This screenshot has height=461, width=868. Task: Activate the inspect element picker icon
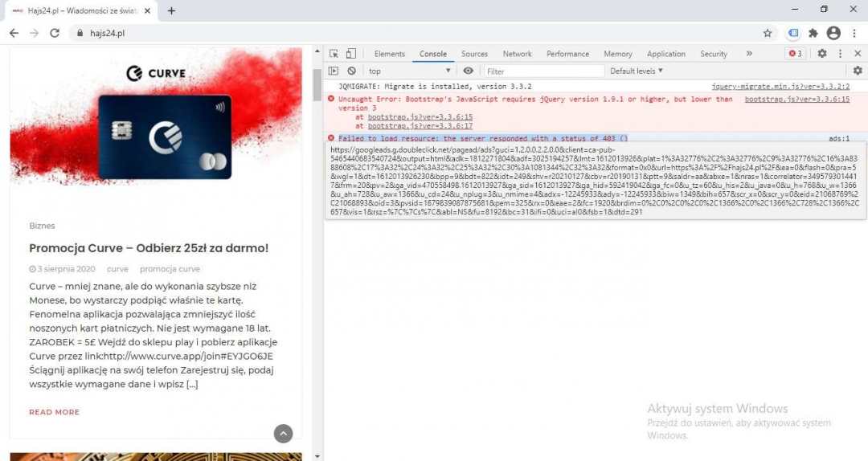pos(334,54)
